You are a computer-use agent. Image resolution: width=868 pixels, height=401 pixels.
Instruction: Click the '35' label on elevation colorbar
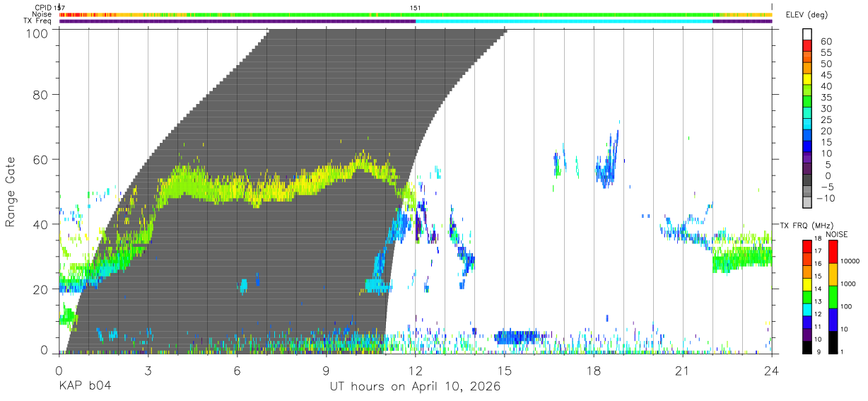825,98
